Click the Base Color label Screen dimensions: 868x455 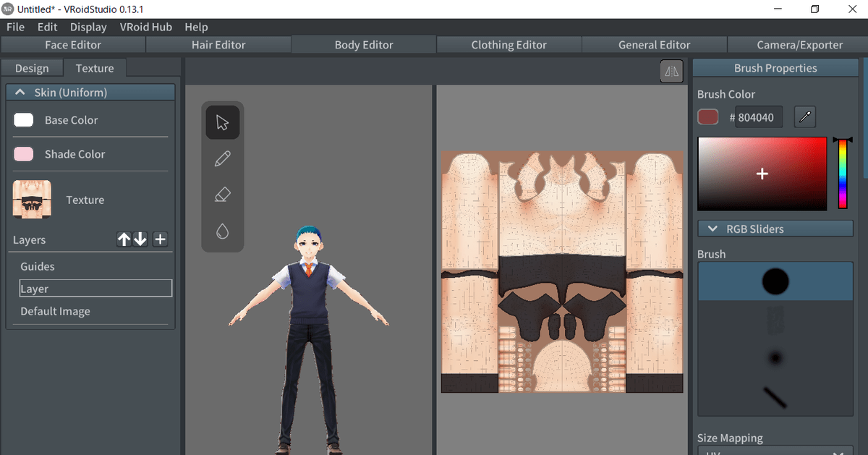[71, 120]
